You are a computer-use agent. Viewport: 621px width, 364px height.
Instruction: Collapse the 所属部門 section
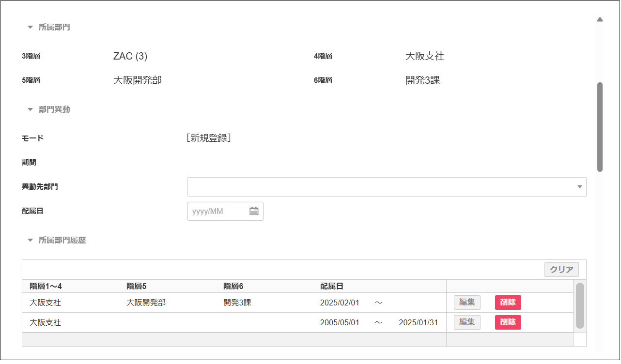(x=31, y=27)
